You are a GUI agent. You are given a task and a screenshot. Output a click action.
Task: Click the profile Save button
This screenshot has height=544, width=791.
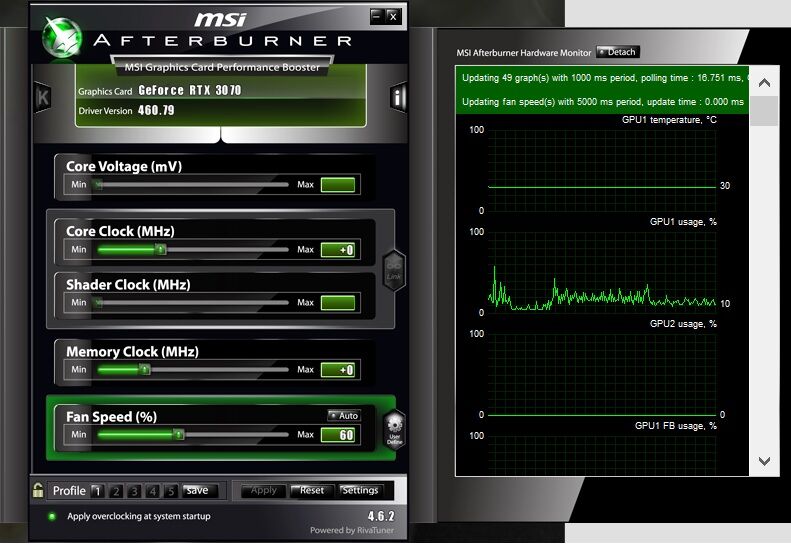pyautogui.click(x=200, y=491)
